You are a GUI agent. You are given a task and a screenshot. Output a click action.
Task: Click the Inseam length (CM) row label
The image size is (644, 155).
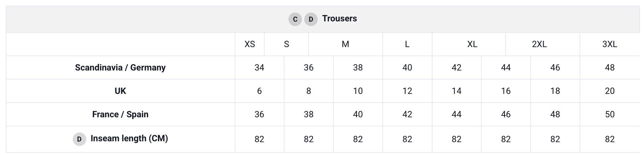point(129,138)
